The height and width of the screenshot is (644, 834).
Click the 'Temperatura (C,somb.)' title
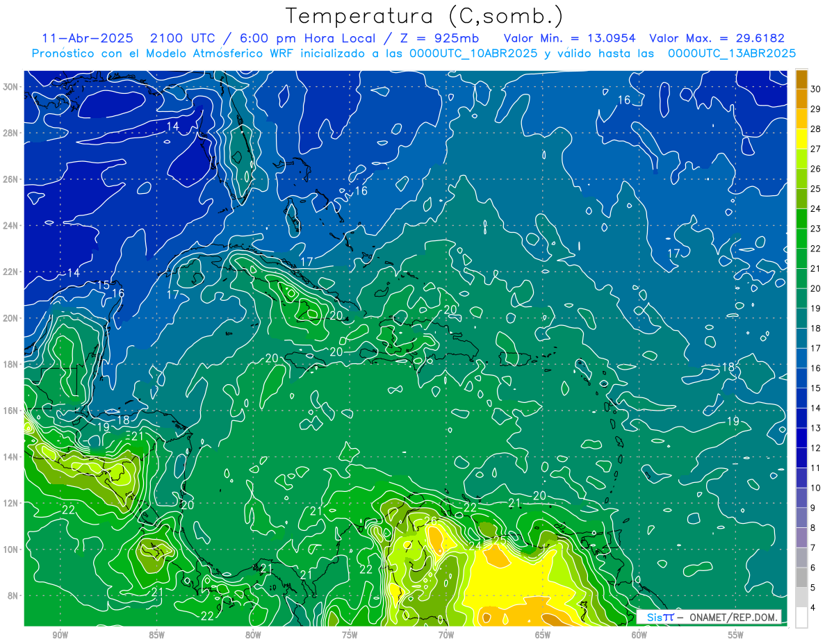pos(425,17)
